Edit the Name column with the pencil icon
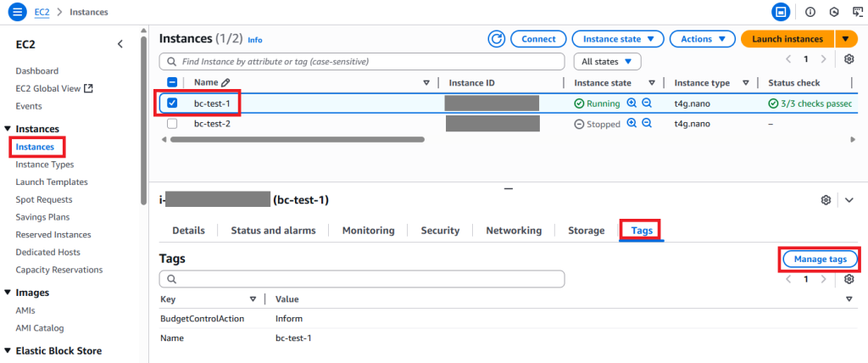This screenshot has width=868, height=363. coord(225,82)
